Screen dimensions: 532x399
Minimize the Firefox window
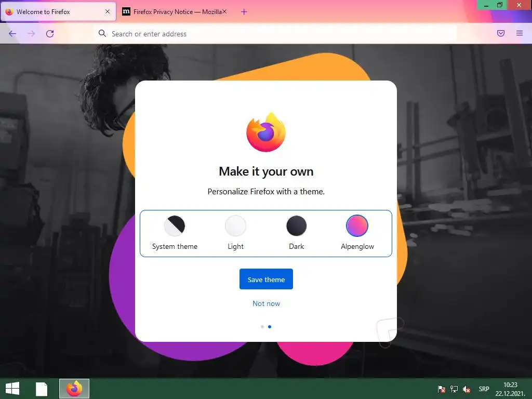(x=486, y=5)
